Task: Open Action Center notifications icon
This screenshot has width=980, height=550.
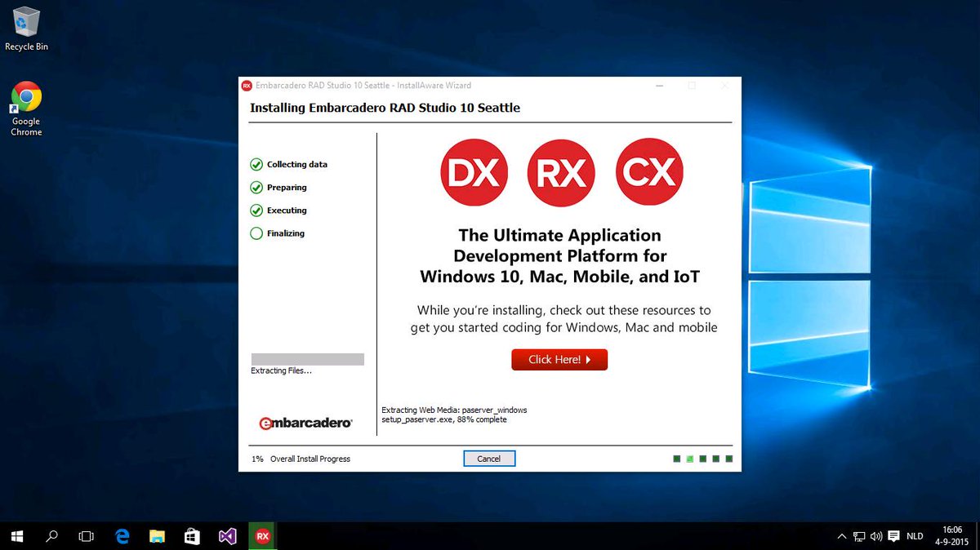Action: [894, 536]
